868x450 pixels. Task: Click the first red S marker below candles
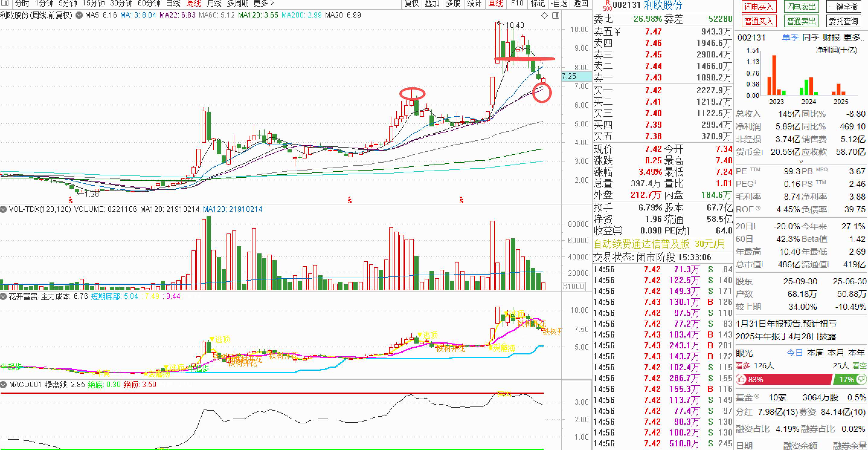click(x=70, y=200)
